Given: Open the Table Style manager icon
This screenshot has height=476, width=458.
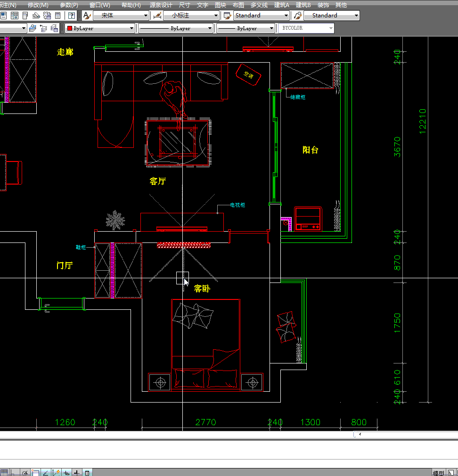Looking at the screenshot, I should 228,16.
